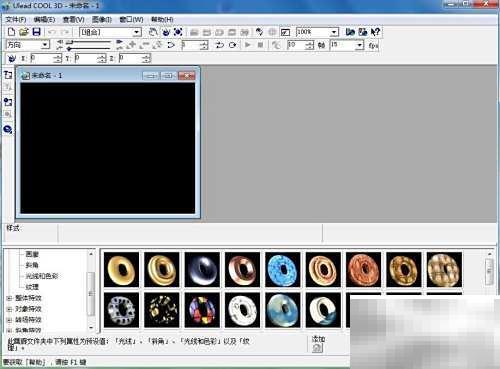Viewport: 500px width, 369px height.
Task: Pick the blue textured ring preset thumbnail
Action: 283,269
